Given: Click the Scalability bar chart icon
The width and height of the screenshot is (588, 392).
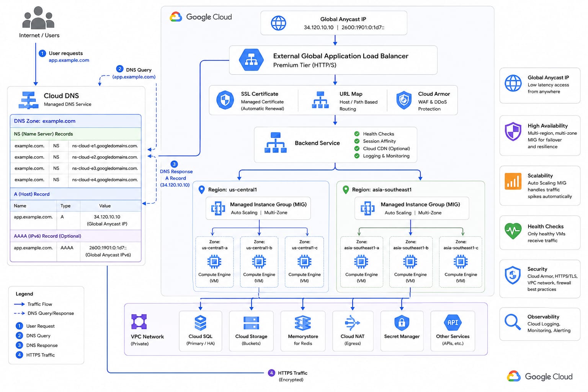Looking at the screenshot, I should point(513,181).
